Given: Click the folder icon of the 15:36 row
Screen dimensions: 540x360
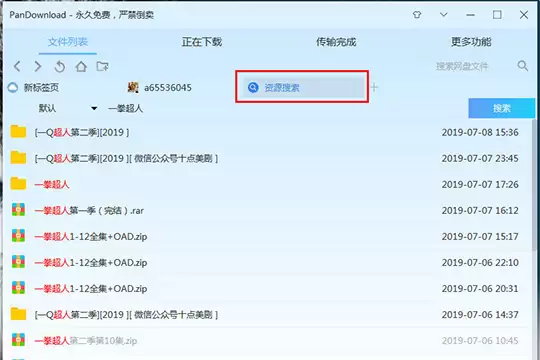Looking at the screenshot, I should pos(18,132).
